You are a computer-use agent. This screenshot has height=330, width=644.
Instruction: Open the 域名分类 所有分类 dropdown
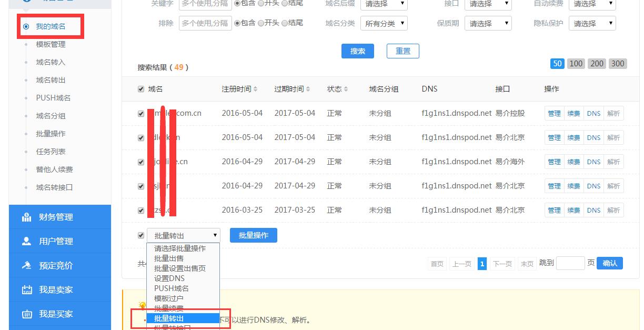[x=384, y=23]
